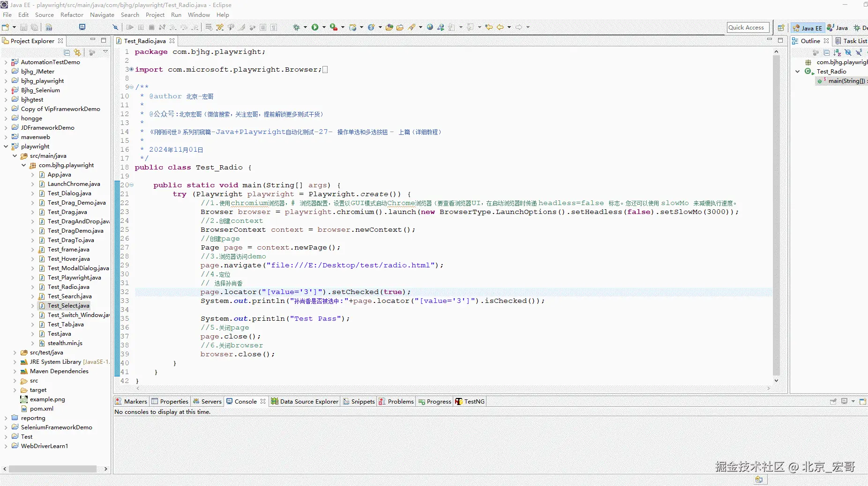Click the Open Type icon in toolbar

click(x=389, y=27)
